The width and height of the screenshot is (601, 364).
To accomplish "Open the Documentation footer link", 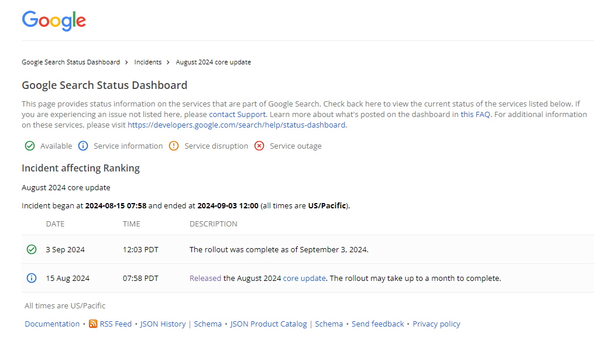I will 52,324.
